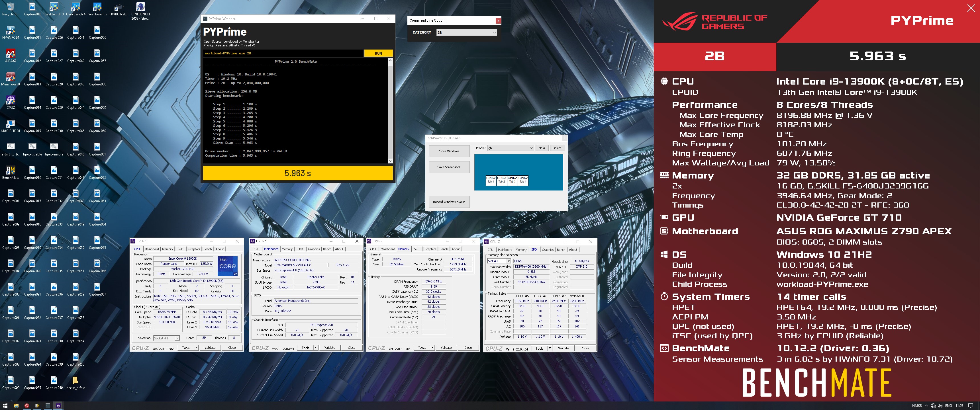Open the CATEGORY dropdown showing 2B
The image size is (980, 410).
coord(466,32)
